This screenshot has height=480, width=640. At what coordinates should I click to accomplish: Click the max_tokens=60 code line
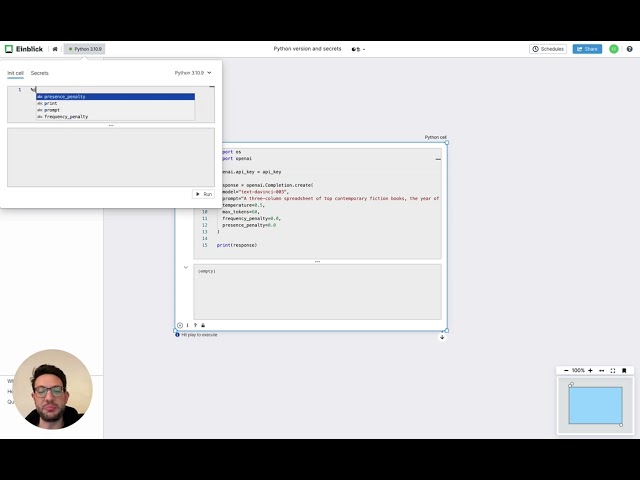pos(241,212)
